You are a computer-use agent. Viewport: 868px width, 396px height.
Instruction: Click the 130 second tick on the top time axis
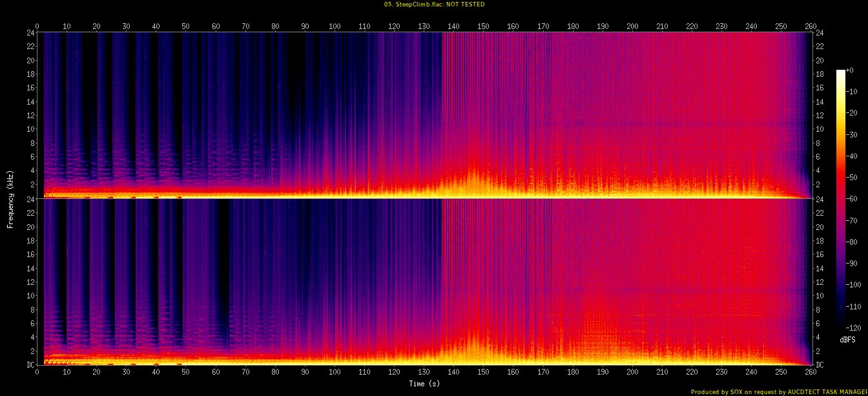click(x=424, y=26)
